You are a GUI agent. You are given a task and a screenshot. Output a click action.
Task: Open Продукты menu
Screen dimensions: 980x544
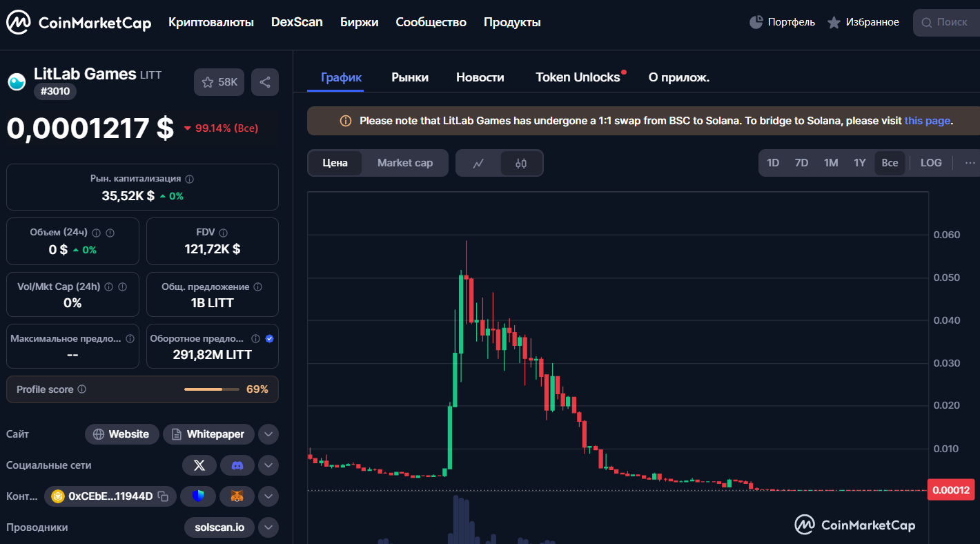[512, 22]
